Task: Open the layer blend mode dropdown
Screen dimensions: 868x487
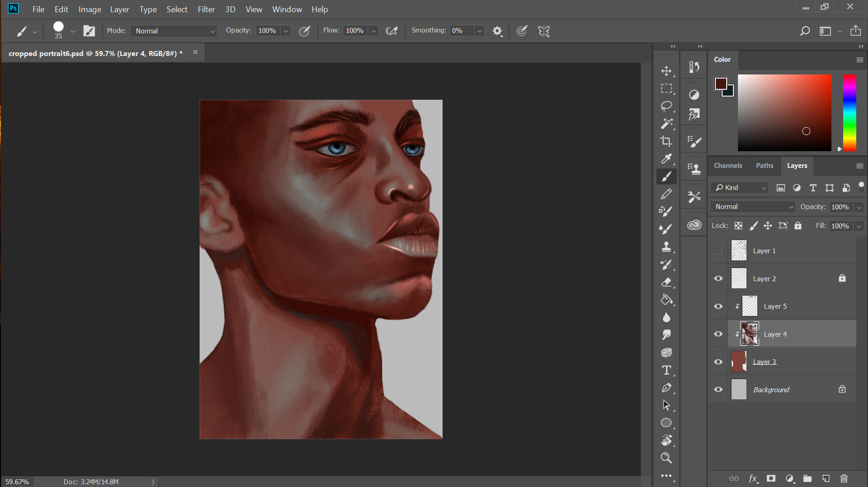Action: click(x=753, y=207)
